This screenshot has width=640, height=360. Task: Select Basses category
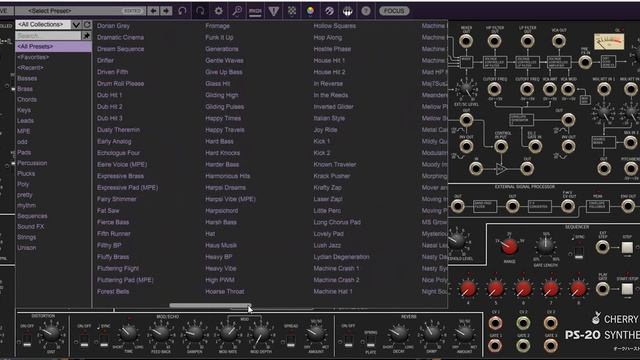(27, 78)
